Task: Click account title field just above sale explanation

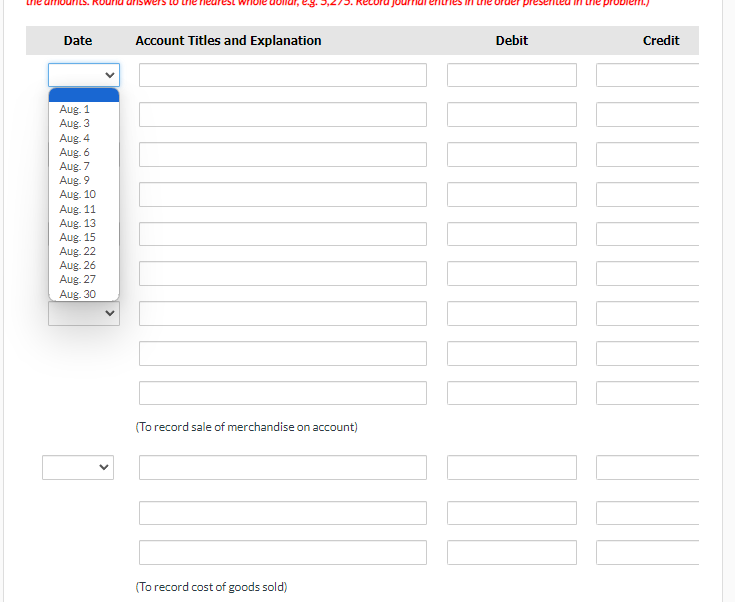Action: coord(283,393)
